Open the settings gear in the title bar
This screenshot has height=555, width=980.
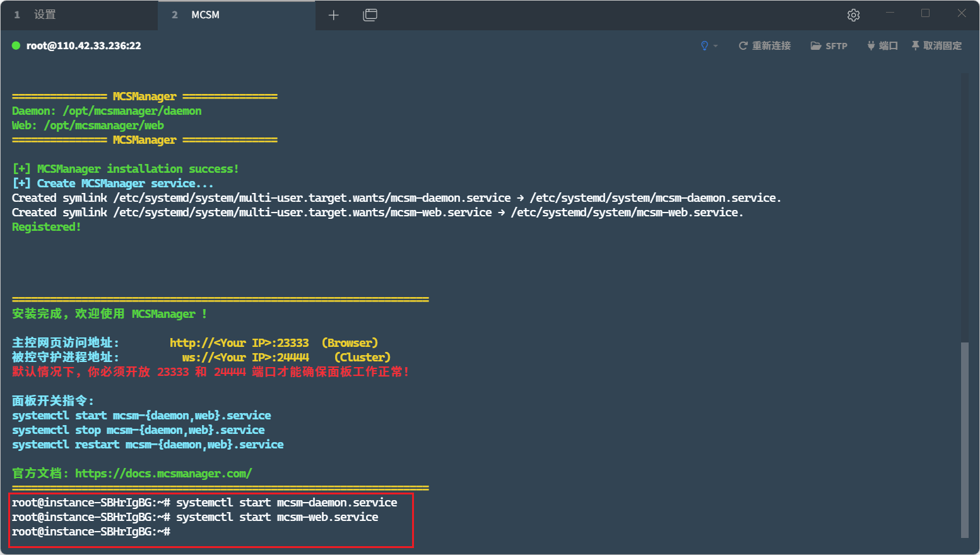click(854, 15)
